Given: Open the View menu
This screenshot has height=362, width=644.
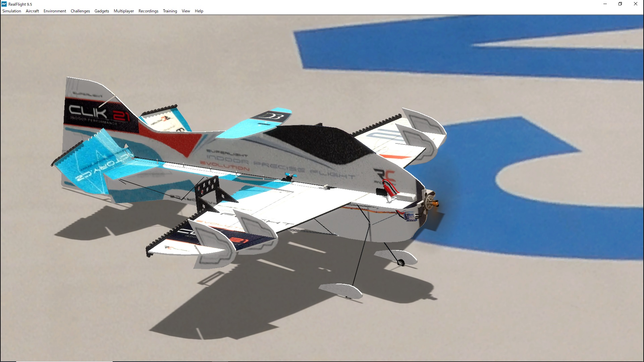Looking at the screenshot, I should (x=186, y=11).
